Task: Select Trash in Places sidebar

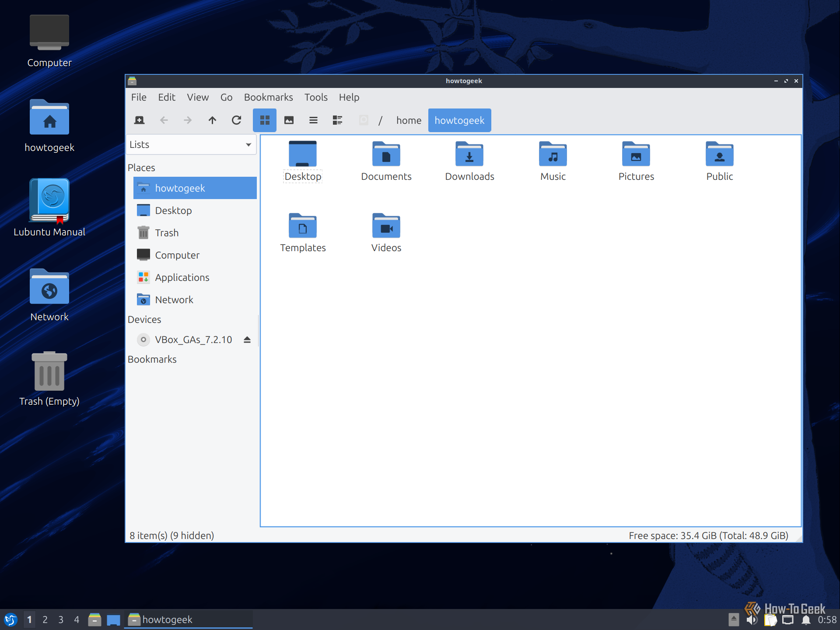Action: click(x=195, y=233)
